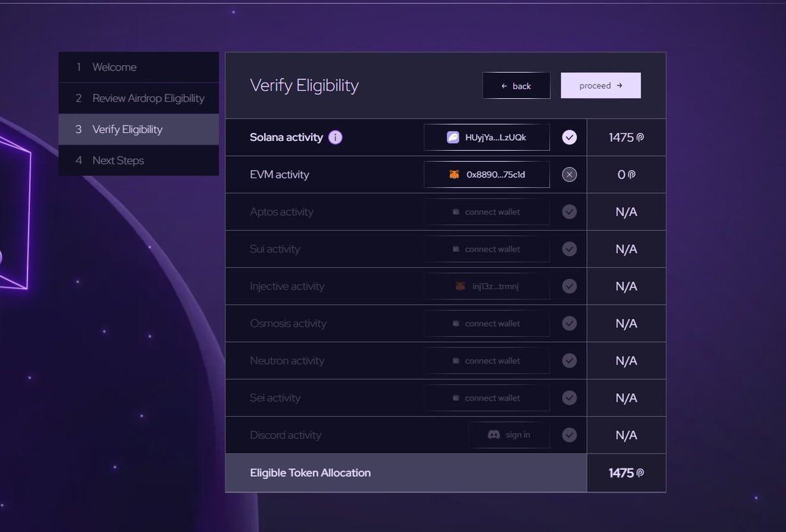Click the EVM activity label

click(280, 175)
